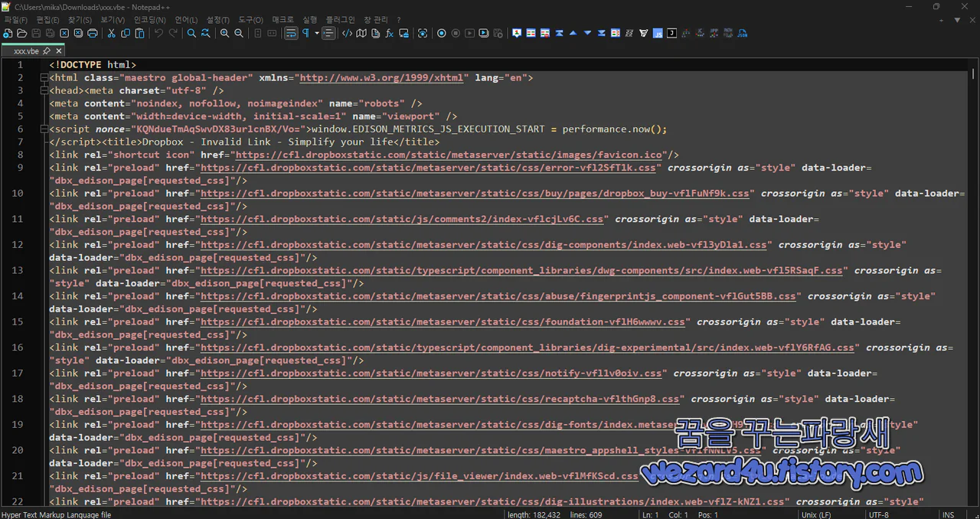This screenshot has width=980, height=519.
Task: Save the current recorded macro icon
Action: [x=498, y=34]
